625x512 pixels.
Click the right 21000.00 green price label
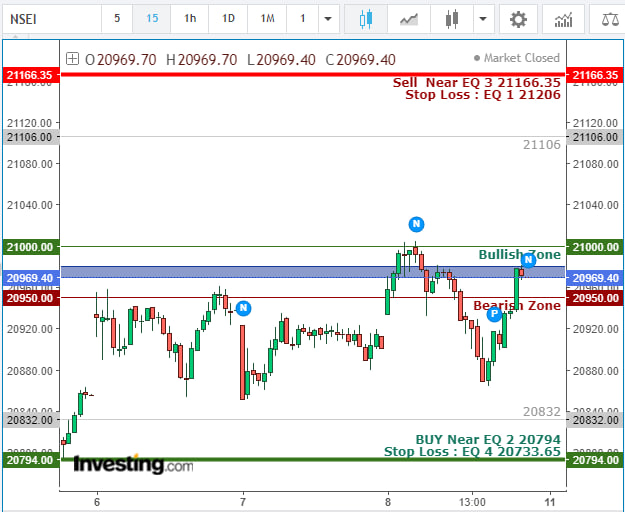(596, 247)
